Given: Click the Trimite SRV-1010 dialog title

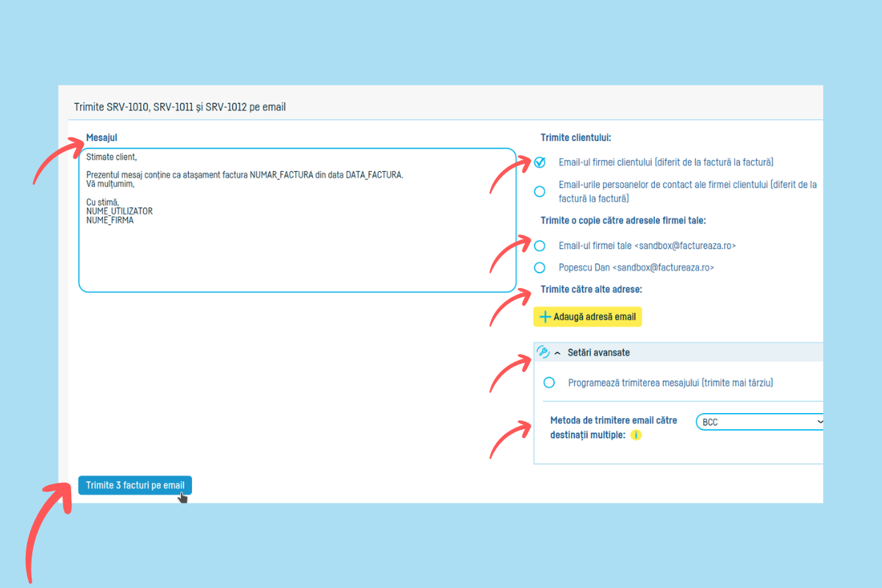Looking at the screenshot, I should (x=179, y=107).
